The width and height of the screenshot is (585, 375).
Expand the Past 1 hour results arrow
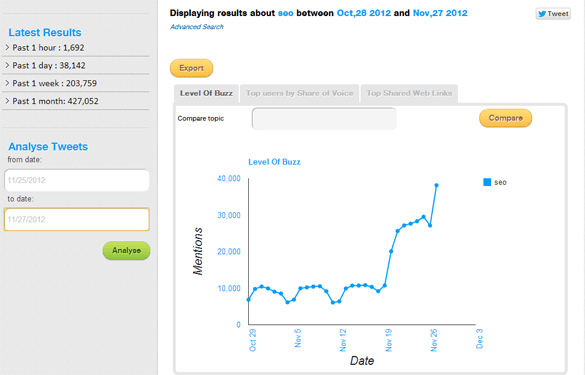(7, 47)
